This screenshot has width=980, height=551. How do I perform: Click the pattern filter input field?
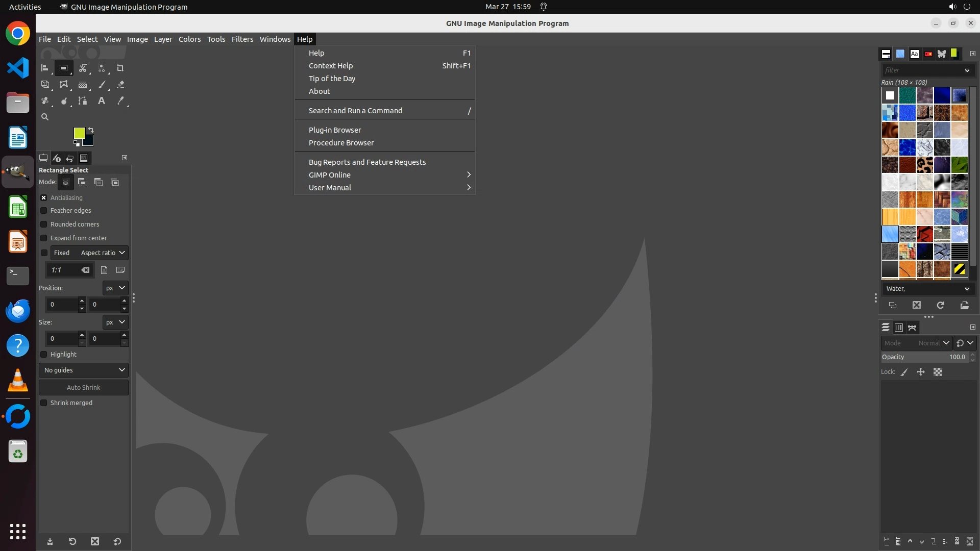(921, 70)
